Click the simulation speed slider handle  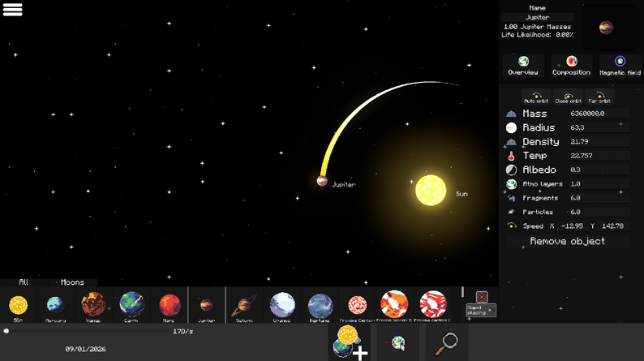pyautogui.click(x=6, y=331)
